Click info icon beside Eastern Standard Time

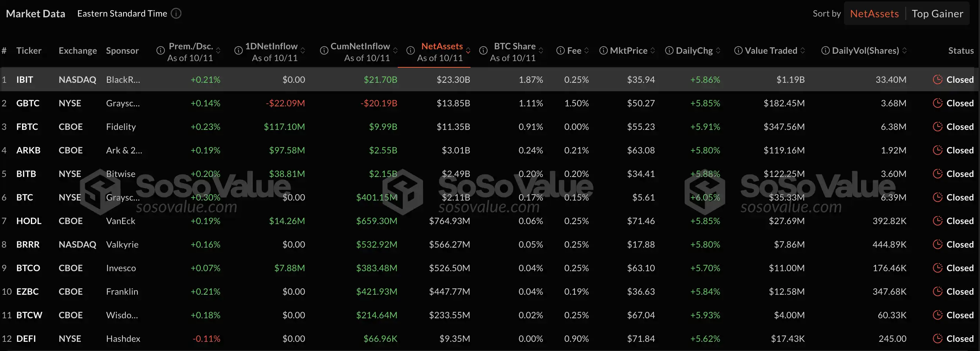176,13
